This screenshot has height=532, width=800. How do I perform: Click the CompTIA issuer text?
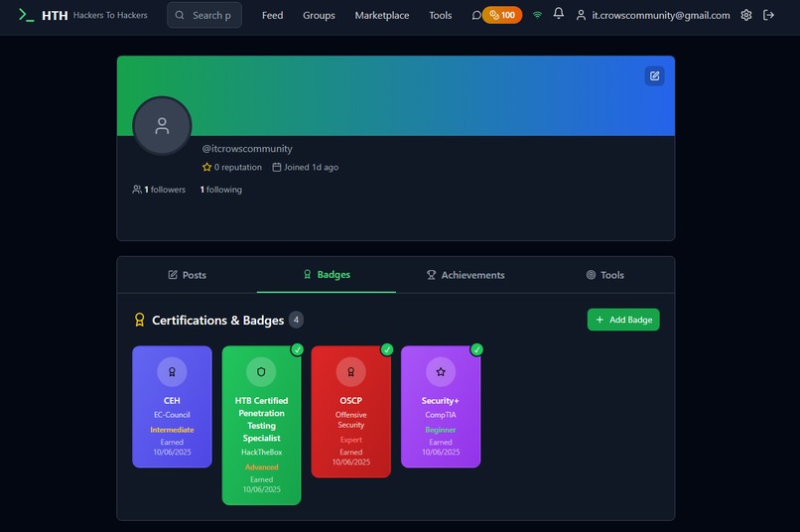point(441,415)
